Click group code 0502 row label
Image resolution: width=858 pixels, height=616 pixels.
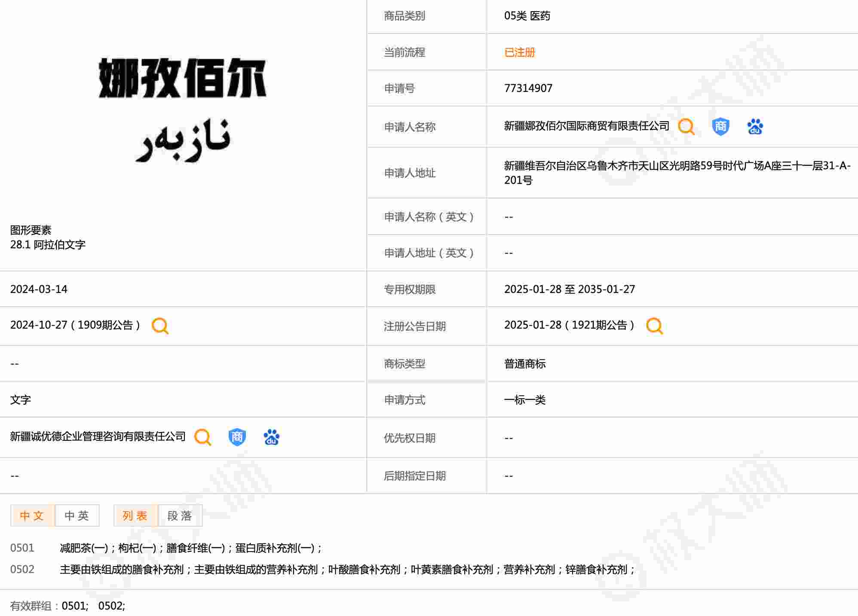click(22, 569)
